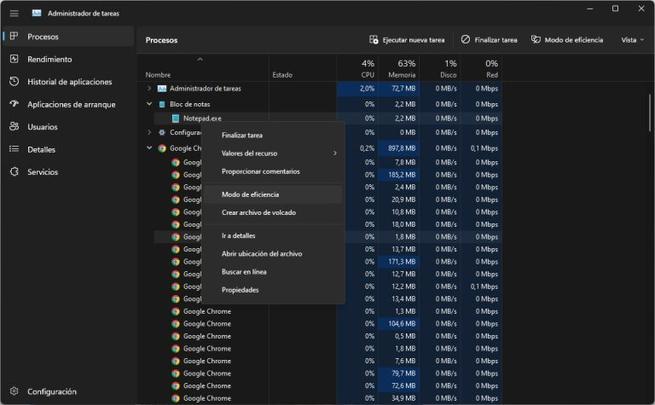Click the sort arrow above Nombre column
This screenshot has width=655, height=405.
pyautogui.click(x=200, y=59)
